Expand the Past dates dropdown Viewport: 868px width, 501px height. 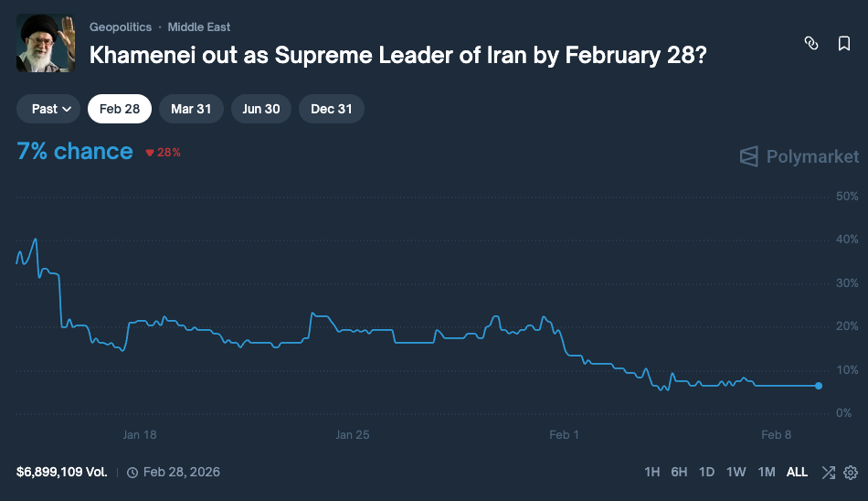click(x=51, y=109)
